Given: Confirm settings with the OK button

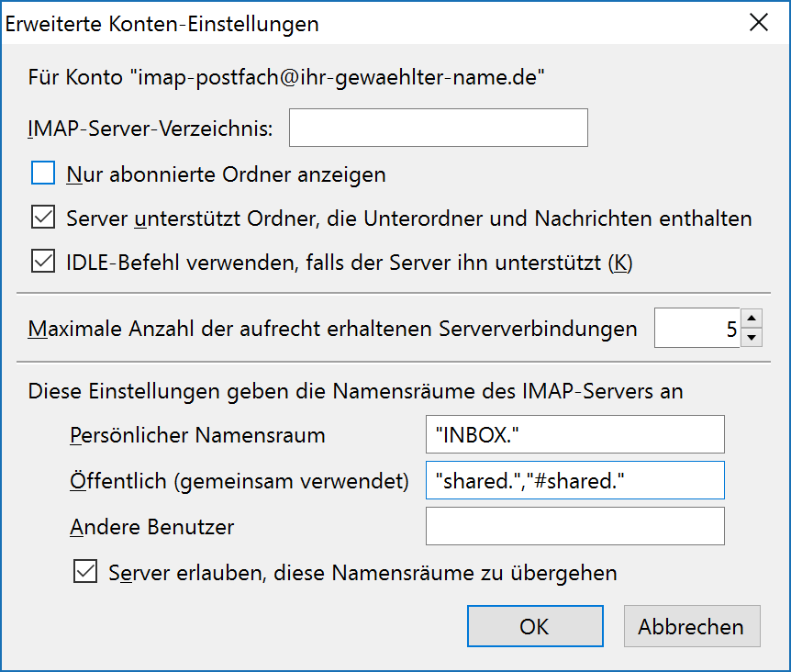Looking at the screenshot, I should point(535,626).
